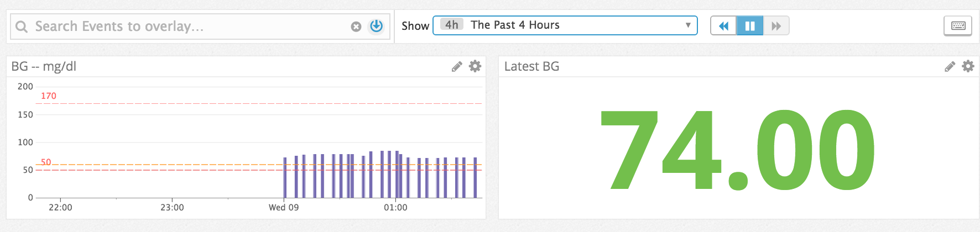
Task: Click the dropdown arrow of time selector
Action: click(688, 25)
